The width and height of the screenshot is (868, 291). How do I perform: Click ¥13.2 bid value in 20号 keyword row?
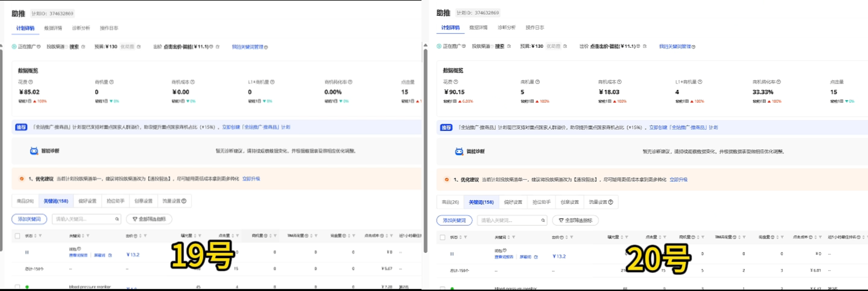point(559,256)
